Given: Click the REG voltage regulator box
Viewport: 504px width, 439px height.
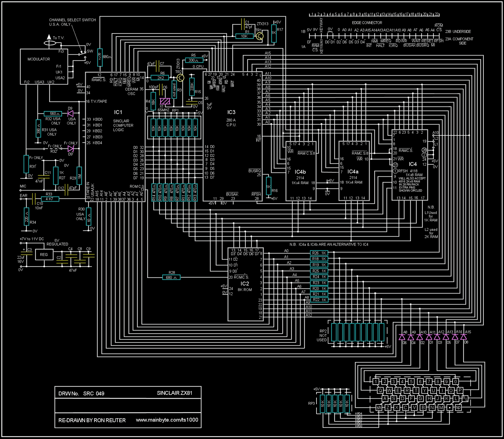Looking at the screenshot, I should [x=44, y=255].
